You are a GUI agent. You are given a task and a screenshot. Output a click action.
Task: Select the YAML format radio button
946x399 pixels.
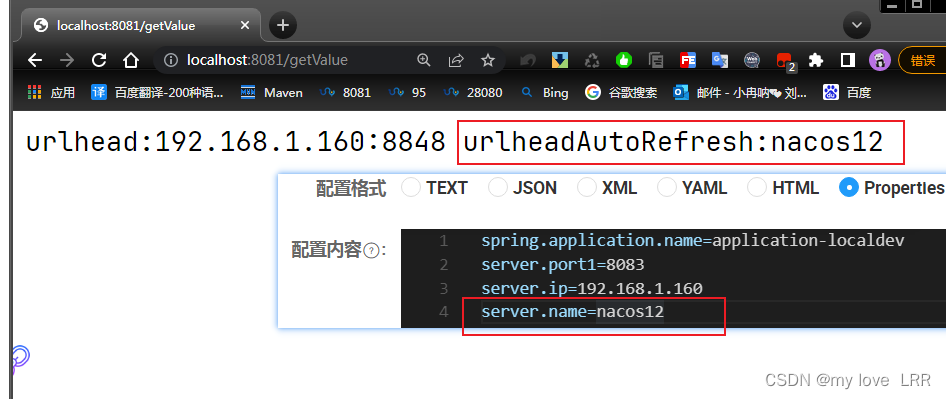click(667, 188)
